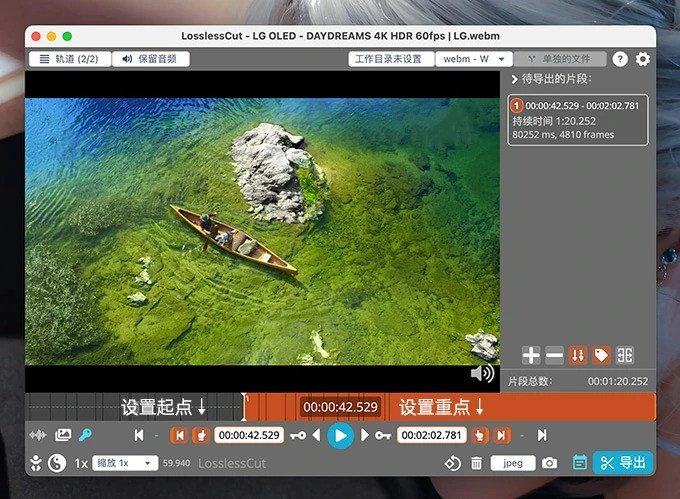Split the segment with the split icon
Image resolution: width=680 pixels, height=499 pixels.
625,355
